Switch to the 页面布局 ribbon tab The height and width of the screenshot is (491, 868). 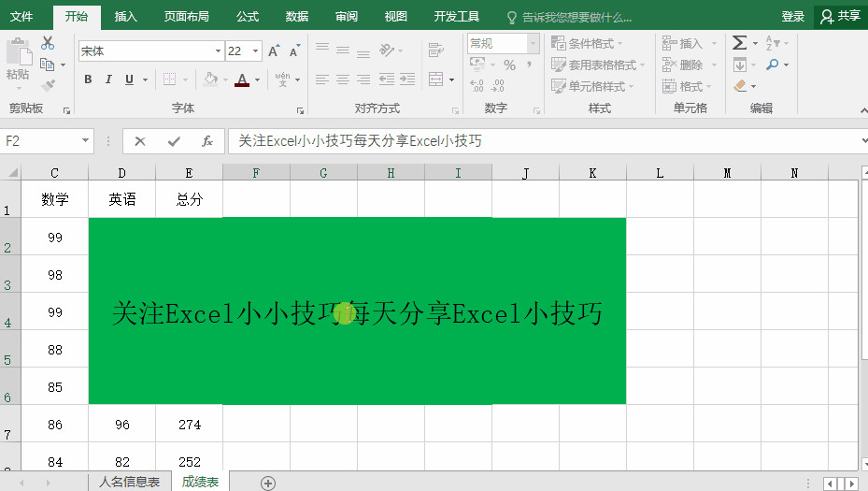(187, 17)
